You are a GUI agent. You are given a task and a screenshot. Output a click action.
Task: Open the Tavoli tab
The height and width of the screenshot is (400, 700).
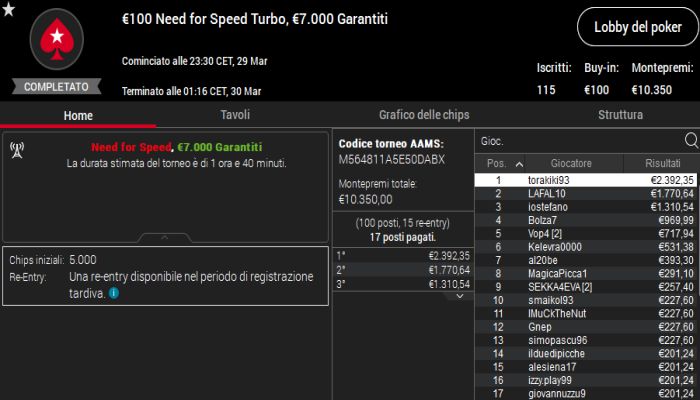tap(234, 115)
